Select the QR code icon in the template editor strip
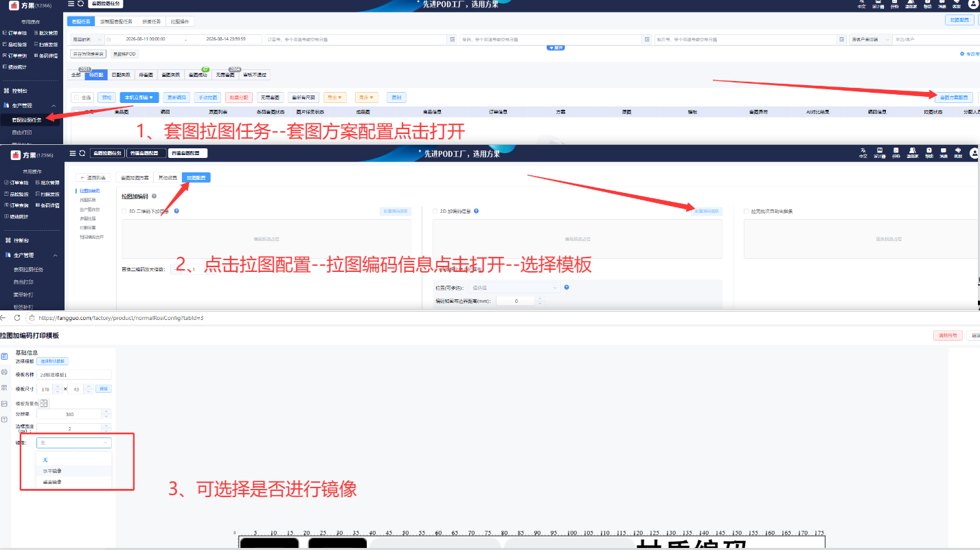The image size is (980, 550). 5,387
